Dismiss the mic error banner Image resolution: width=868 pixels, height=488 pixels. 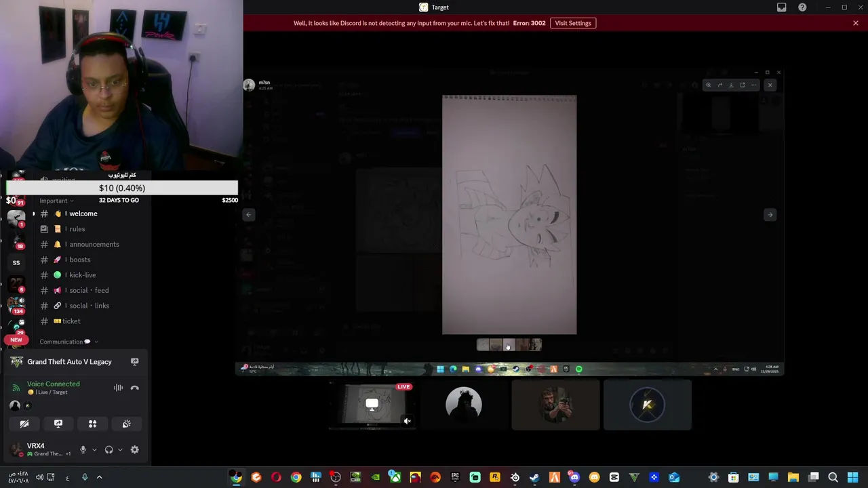[x=856, y=23]
